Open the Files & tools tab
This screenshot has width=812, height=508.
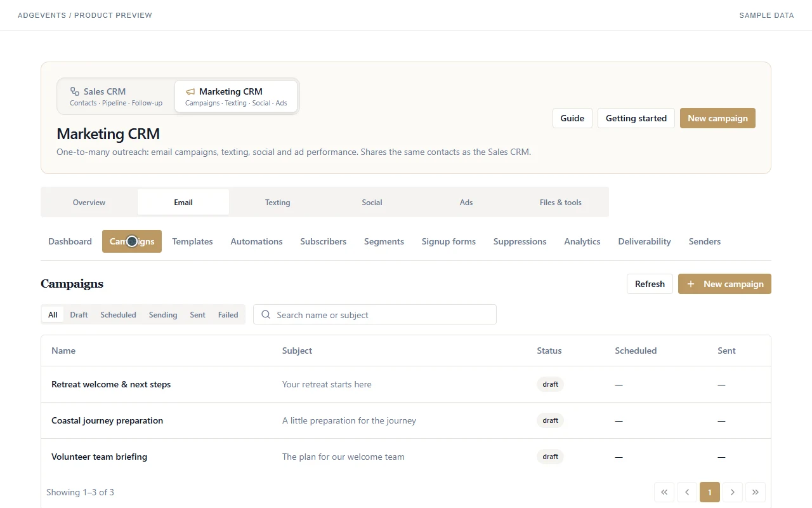click(x=560, y=202)
